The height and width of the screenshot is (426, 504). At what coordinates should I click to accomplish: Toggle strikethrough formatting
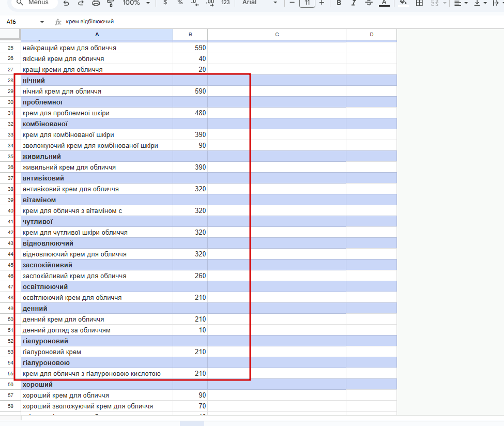pyautogui.click(x=369, y=3)
